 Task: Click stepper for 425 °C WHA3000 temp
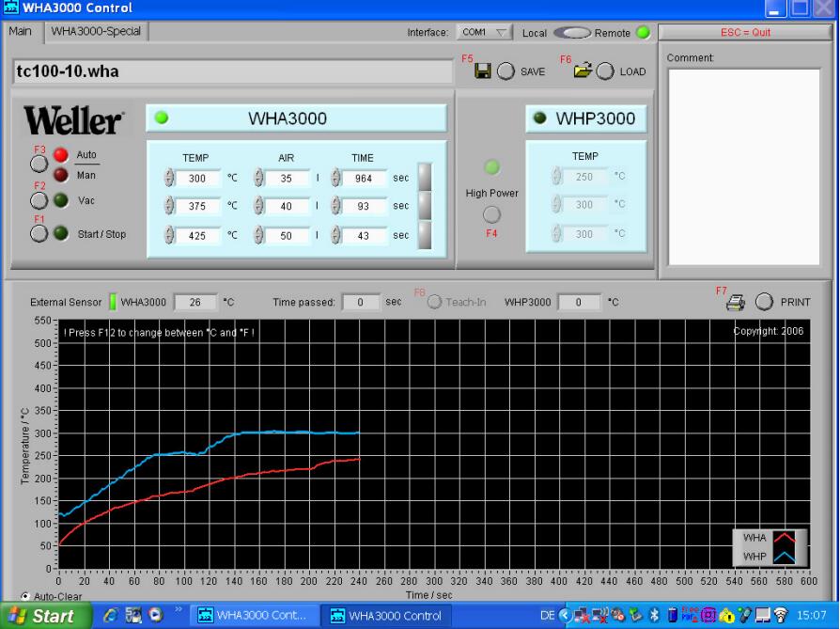point(169,235)
